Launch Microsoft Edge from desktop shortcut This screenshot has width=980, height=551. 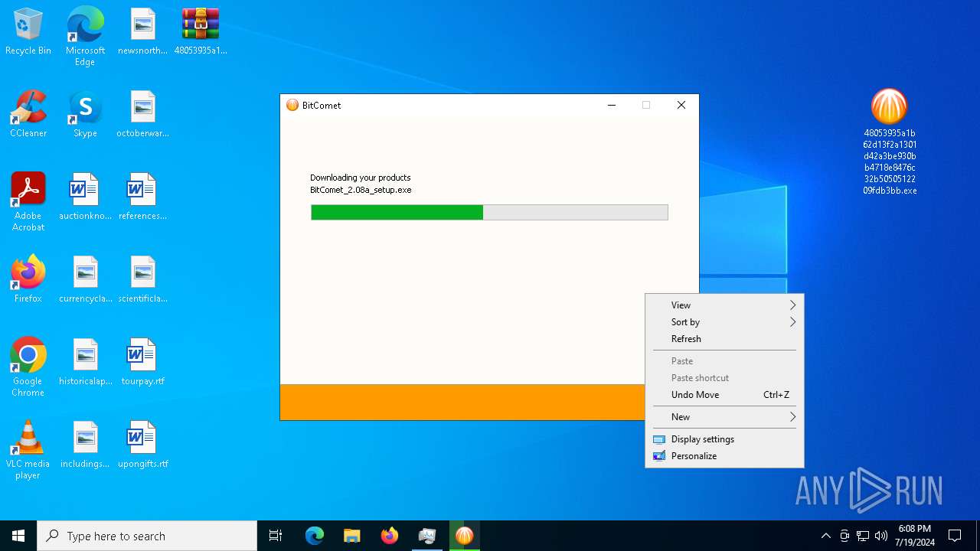coord(85,36)
